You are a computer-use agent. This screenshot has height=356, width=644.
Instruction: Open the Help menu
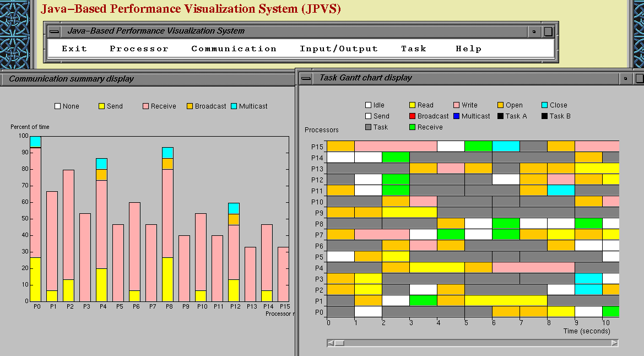pyautogui.click(x=468, y=48)
